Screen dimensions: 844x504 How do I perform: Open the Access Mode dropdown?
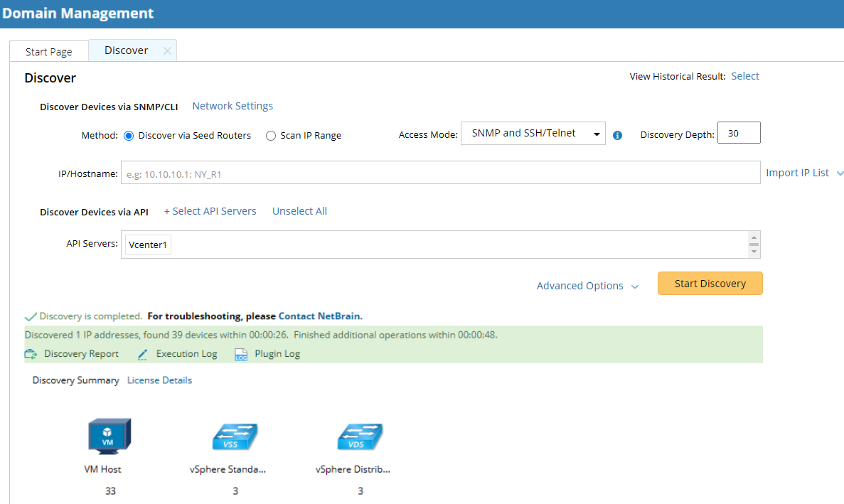pos(533,134)
